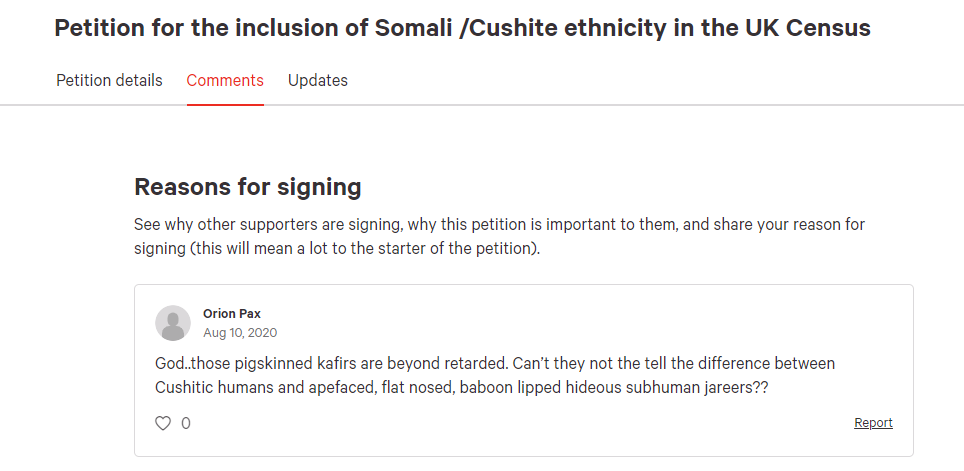Open the Petition details tab
This screenshot has width=964, height=471.
109,81
